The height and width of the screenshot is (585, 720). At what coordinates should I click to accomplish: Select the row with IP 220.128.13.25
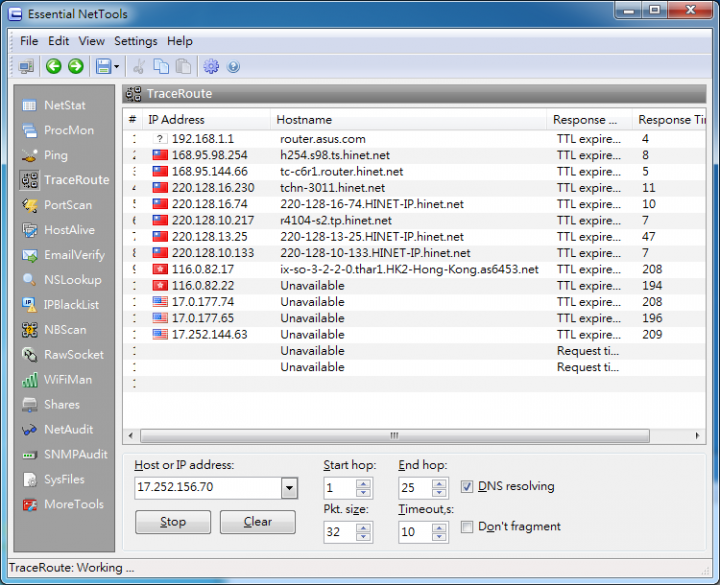tap(414, 237)
